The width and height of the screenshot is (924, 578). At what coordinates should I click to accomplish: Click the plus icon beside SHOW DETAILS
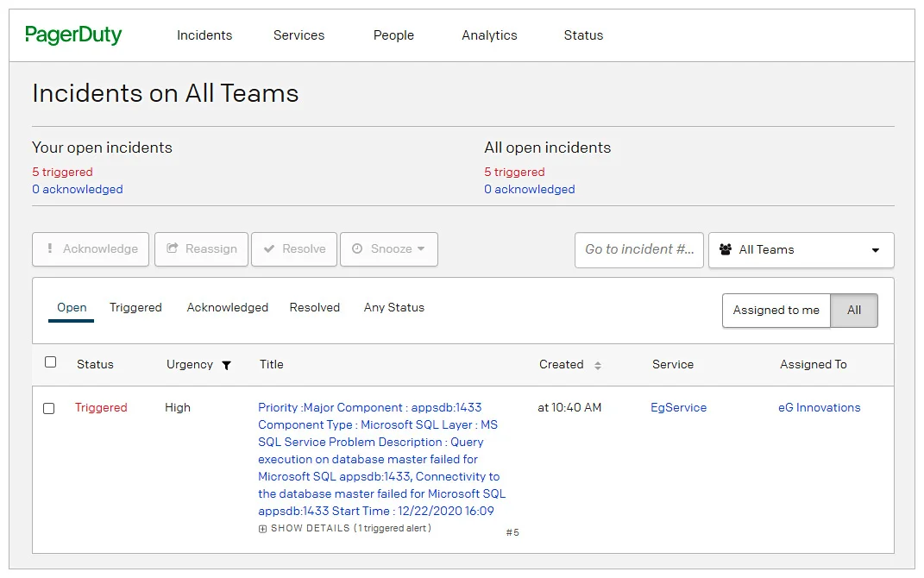click(x=262, y=529)
